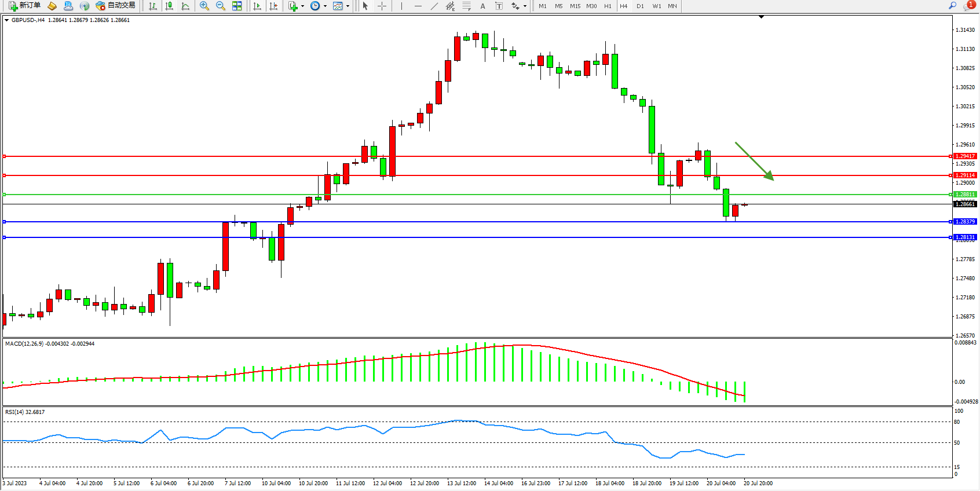
Task: Click the New Order (新订单) button
Action: [x=24, y=6]
